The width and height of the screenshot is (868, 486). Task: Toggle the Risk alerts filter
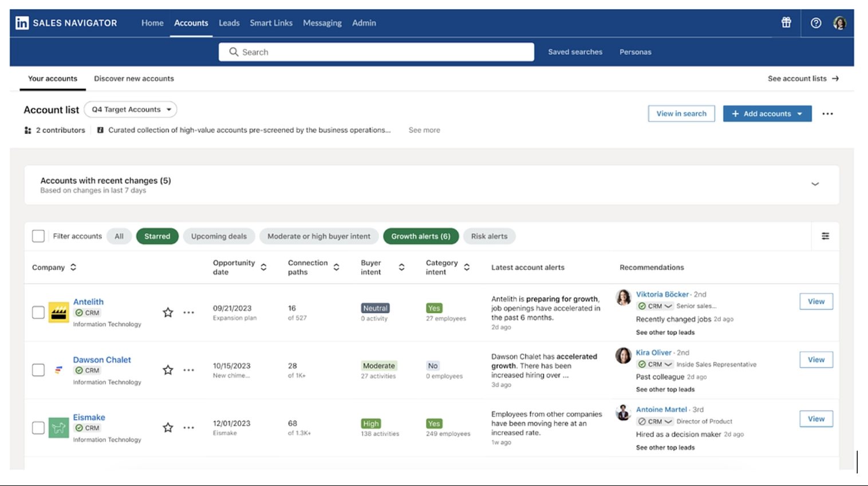pyautogui.click(x=489, y=236)
